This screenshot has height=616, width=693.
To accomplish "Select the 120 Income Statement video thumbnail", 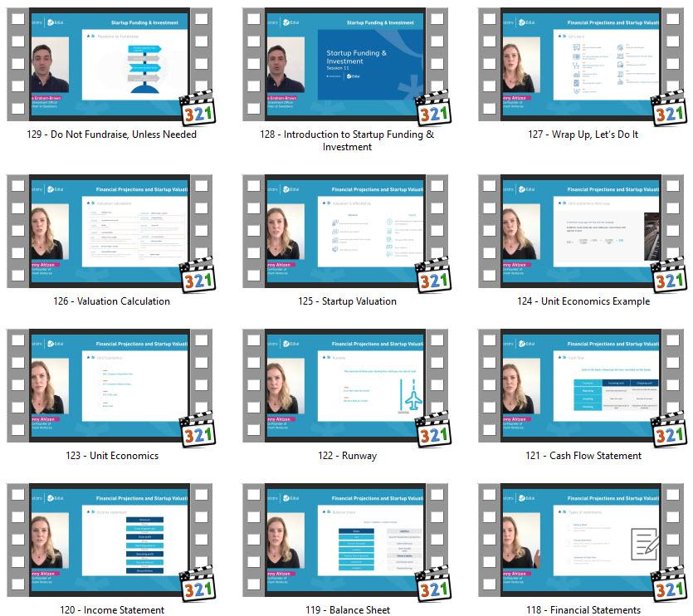I will click(x=110, y=540).
